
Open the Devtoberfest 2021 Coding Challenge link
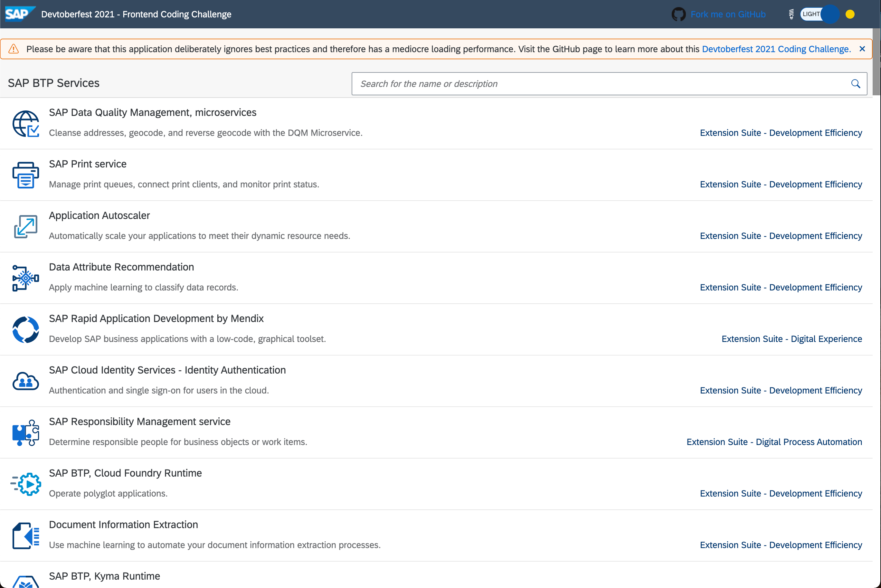776,49
